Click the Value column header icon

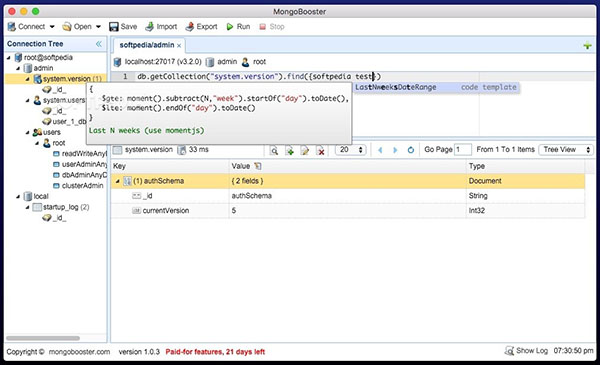coord(258,166)
